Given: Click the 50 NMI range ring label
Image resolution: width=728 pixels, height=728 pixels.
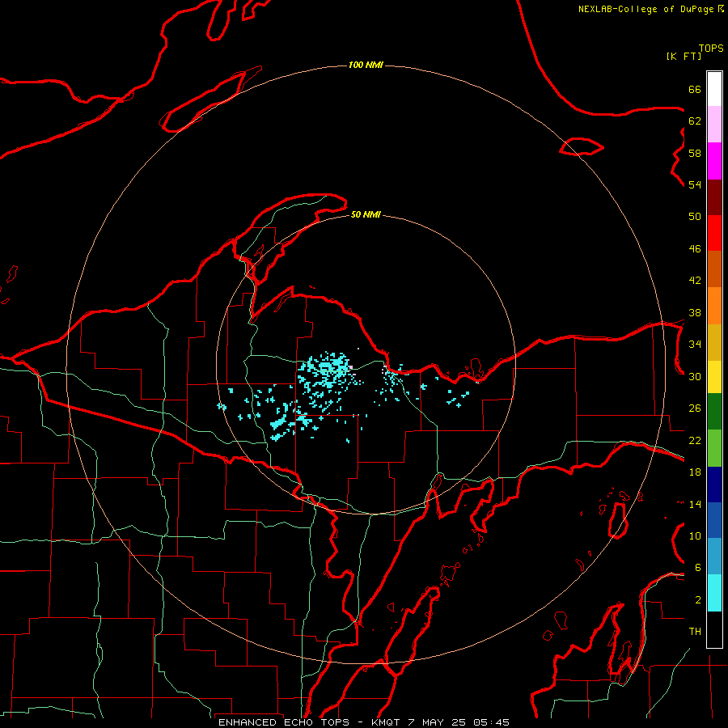Looking at the screenshot, I should [366, 214].
